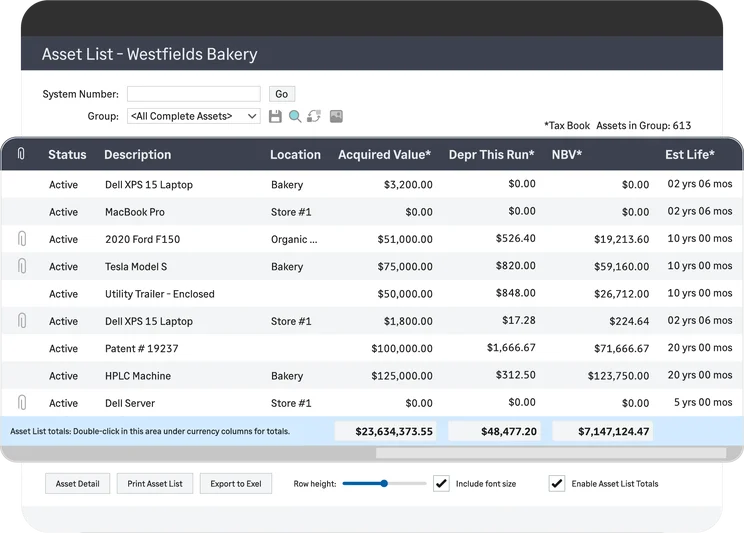Image resolution: width=744 pixels, height=533 pixels.
Task: Click the $75,000.00 acquired value cell
Action: pos(405,267)
